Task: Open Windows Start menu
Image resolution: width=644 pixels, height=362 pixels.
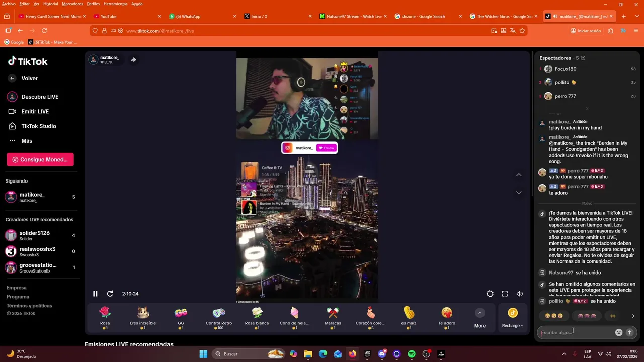Action: tap(203, 354)
